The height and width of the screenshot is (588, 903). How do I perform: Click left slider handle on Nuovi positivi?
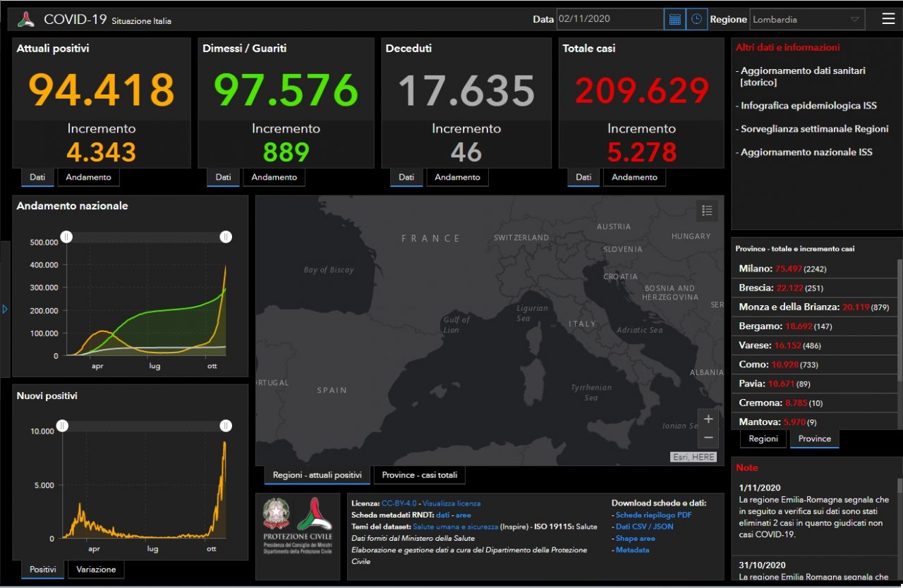pyautogui.click(x=62, y=426)
